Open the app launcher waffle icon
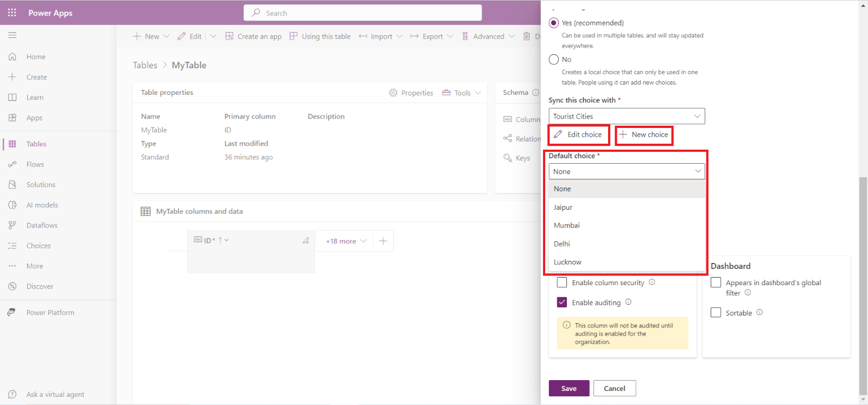 pos(12,12)
